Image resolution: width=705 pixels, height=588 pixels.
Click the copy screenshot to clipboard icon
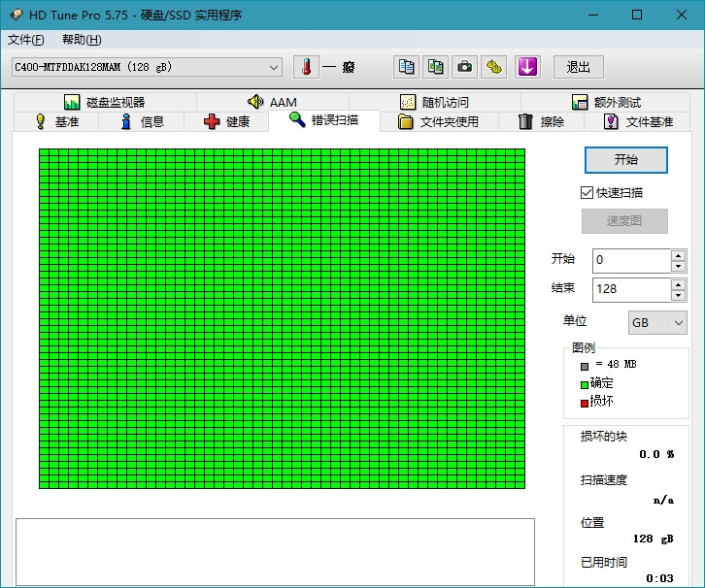click(436, 67)
